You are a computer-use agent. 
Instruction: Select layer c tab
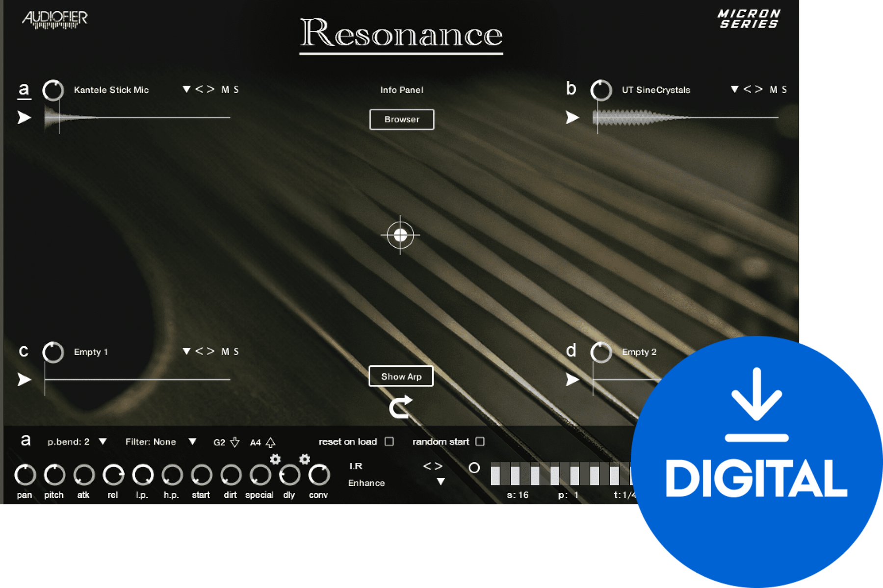(x=24, y=351)
